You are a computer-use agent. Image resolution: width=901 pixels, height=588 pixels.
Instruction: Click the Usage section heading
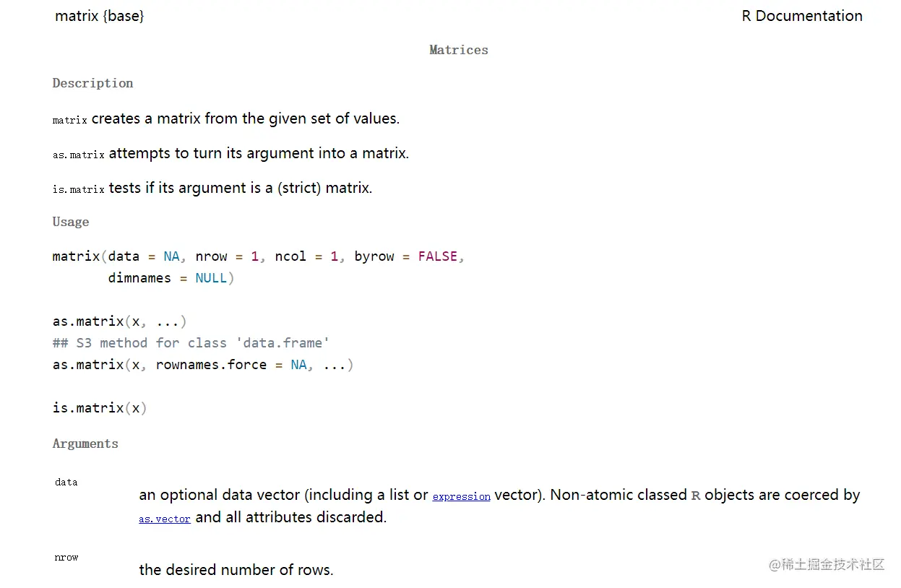(x=71, y=222)
